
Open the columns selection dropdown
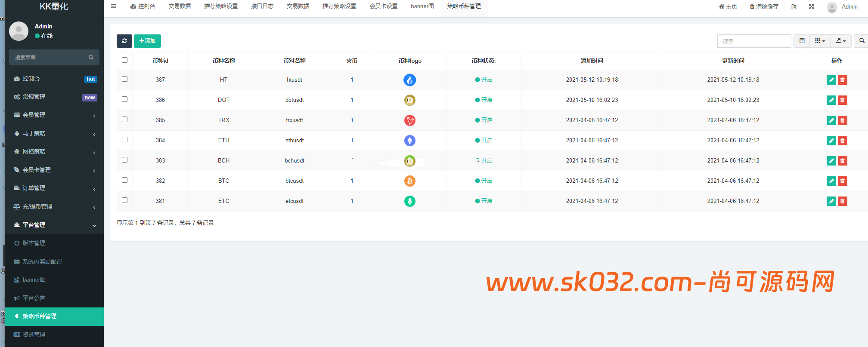(820, 41)
